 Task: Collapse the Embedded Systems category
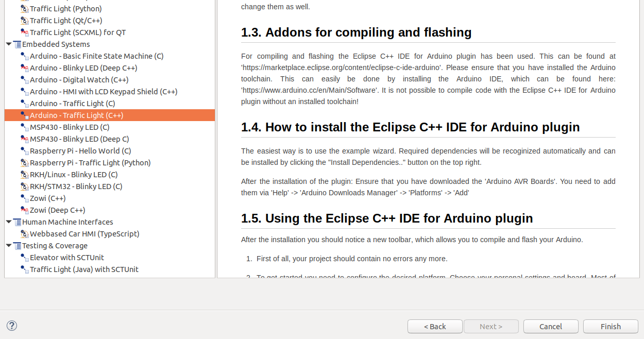[x=8, y=44]
